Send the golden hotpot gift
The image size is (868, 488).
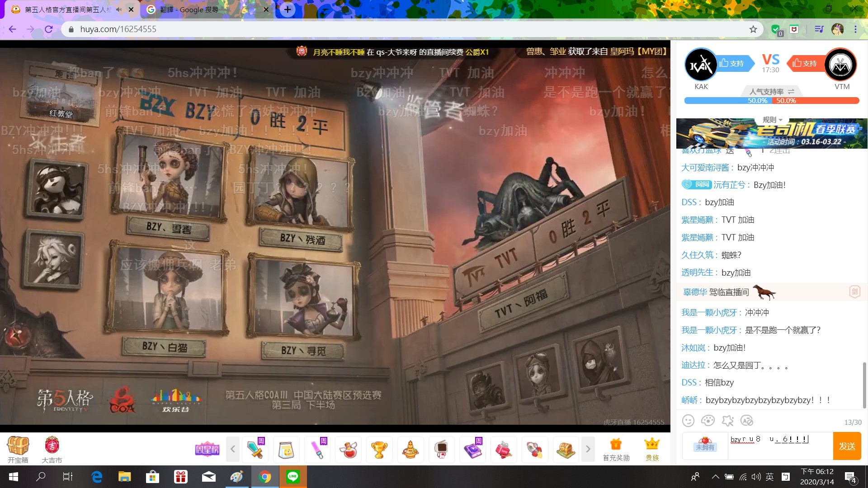click(x=410, y=450)
